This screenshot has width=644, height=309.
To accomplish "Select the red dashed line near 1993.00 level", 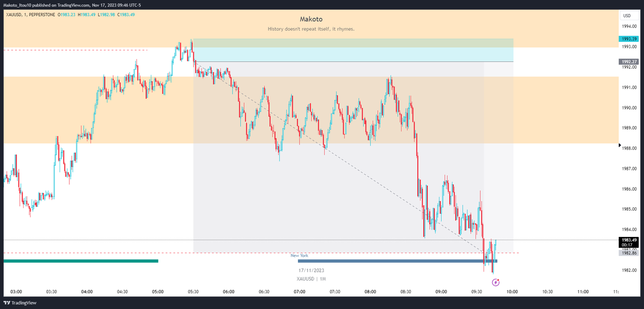I will pos(75,50).
